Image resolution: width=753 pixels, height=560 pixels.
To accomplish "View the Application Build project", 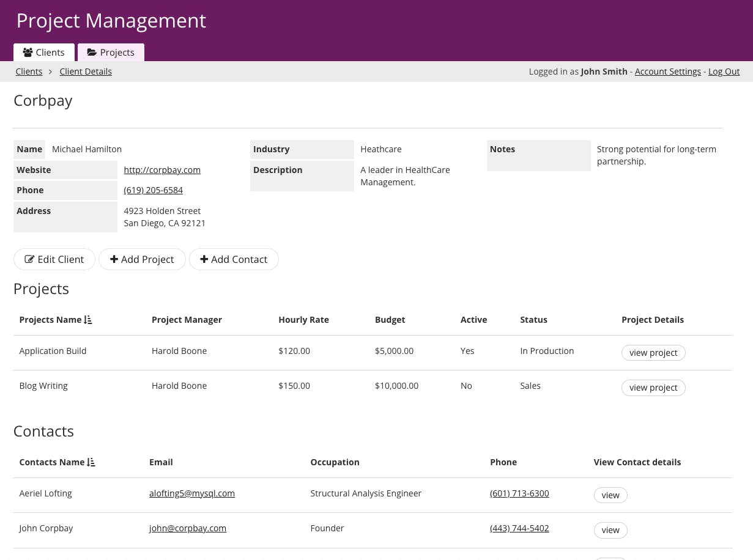I will pyautogui.click(x=653, y=353).
